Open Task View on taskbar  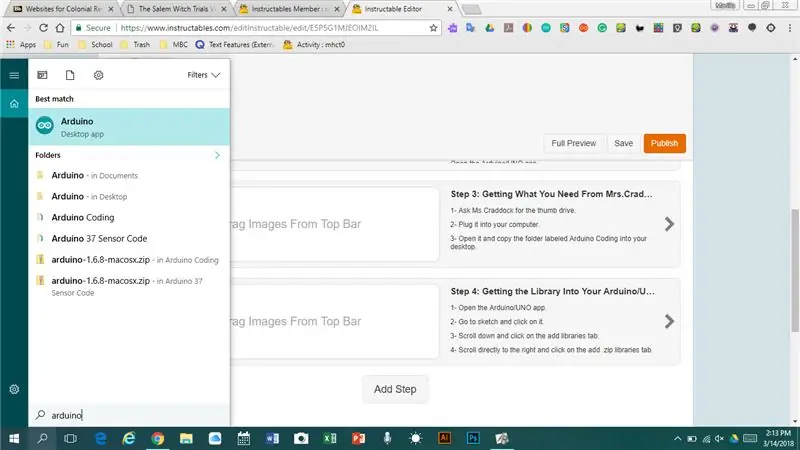point(70,438)
